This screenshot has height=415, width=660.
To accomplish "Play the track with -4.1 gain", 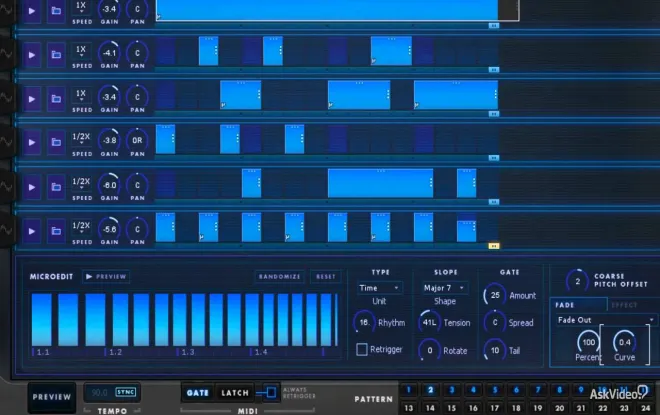I will coord(32,55).
